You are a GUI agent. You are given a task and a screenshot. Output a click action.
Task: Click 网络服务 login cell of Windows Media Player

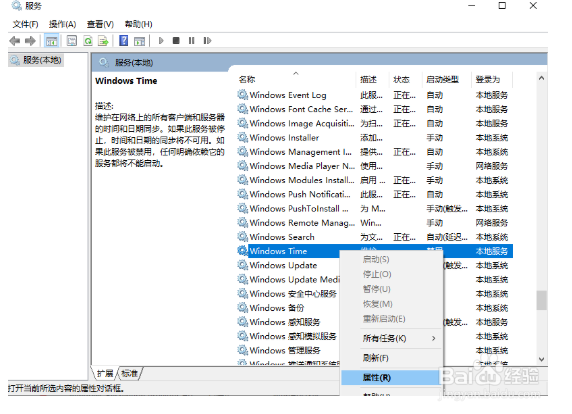[492, 166]
